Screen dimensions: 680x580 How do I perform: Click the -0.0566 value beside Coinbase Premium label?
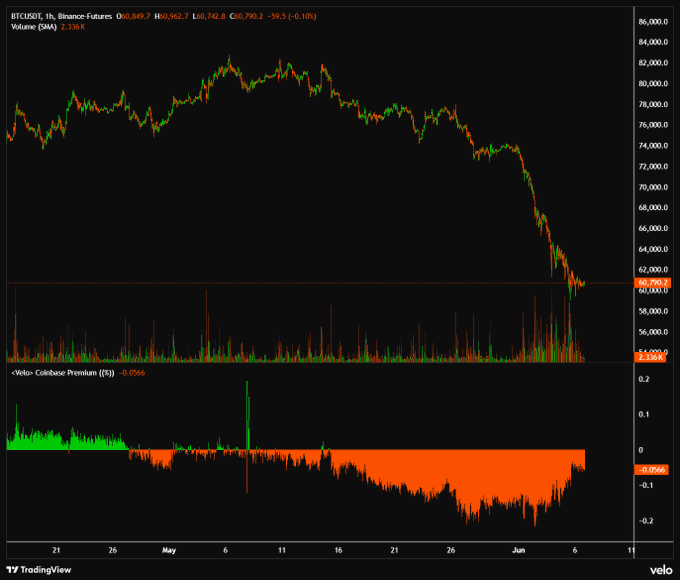point(132,373)
